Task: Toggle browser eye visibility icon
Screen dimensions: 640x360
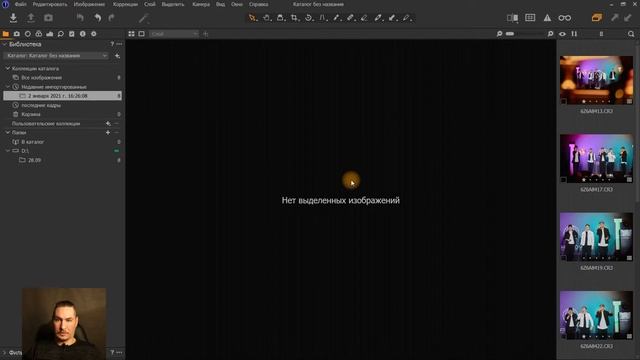Action: point(562,34)
